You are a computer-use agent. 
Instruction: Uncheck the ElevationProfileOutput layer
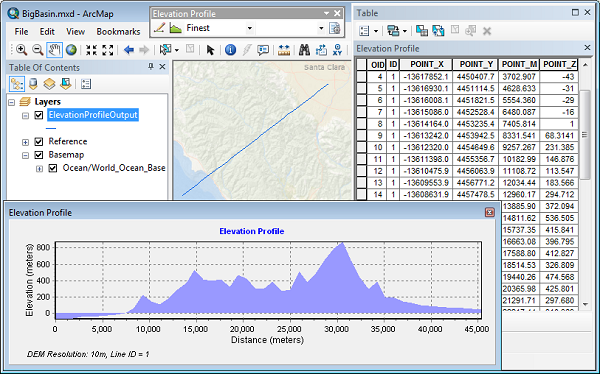click(x=39, y=115)
